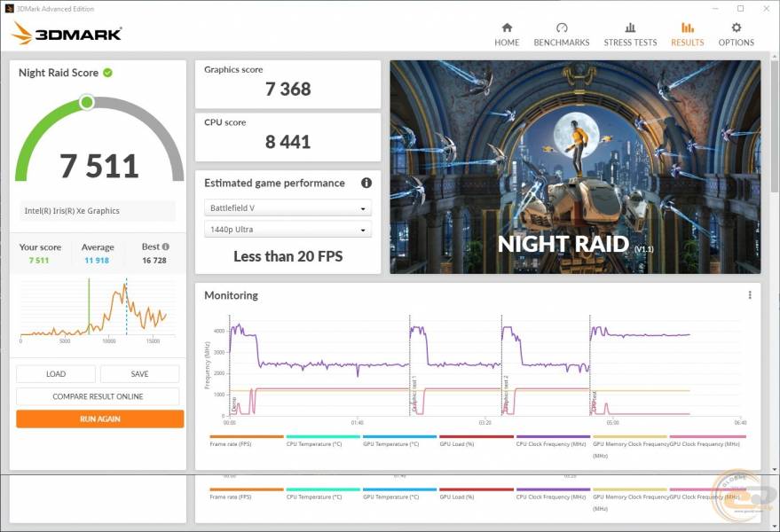Select the Graphics test 1 marker line
Viewport: 780px width, 532px height.
(410, 365)
